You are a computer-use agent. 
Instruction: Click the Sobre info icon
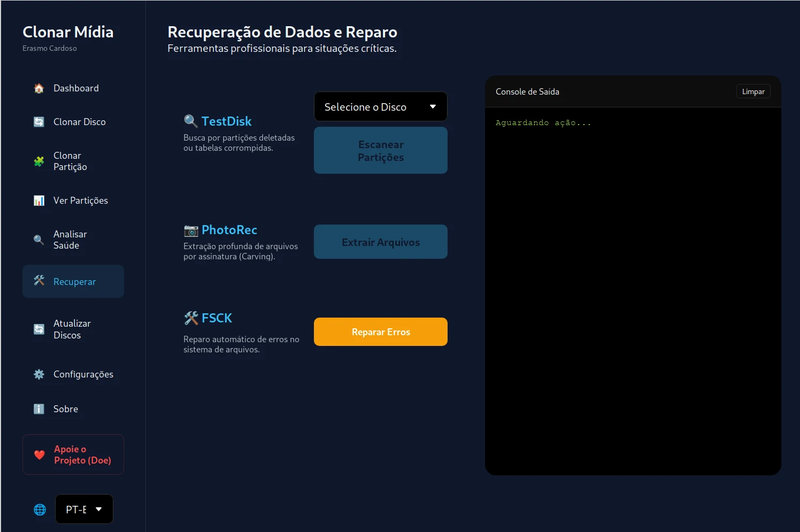pos(39,409)
